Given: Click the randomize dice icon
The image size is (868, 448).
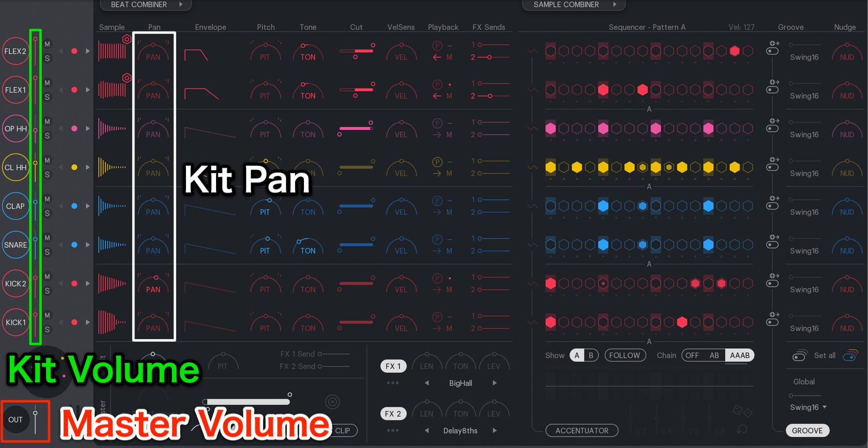Looking at the screenshot, I should click(x=742, y=411).
